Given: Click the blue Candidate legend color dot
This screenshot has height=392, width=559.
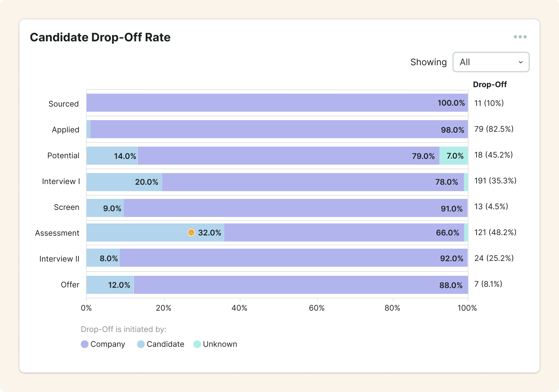Looking at the screenshot, I should pos(141,344).
